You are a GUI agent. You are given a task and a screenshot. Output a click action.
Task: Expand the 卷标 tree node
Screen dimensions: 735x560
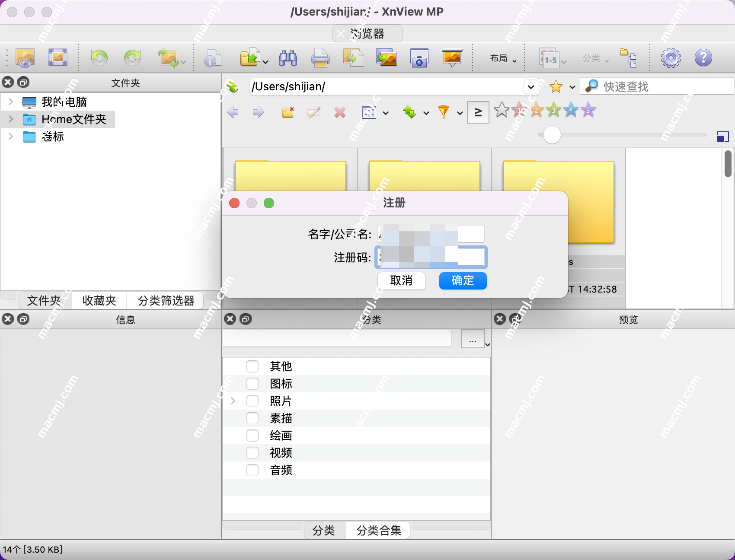[x=11, y=137]
